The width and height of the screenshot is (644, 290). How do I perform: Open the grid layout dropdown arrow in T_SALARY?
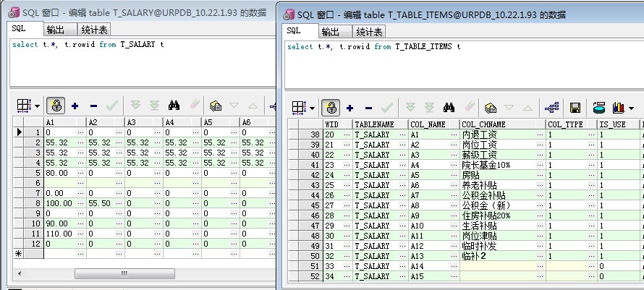pyautogui.click(x=38, y=106)
